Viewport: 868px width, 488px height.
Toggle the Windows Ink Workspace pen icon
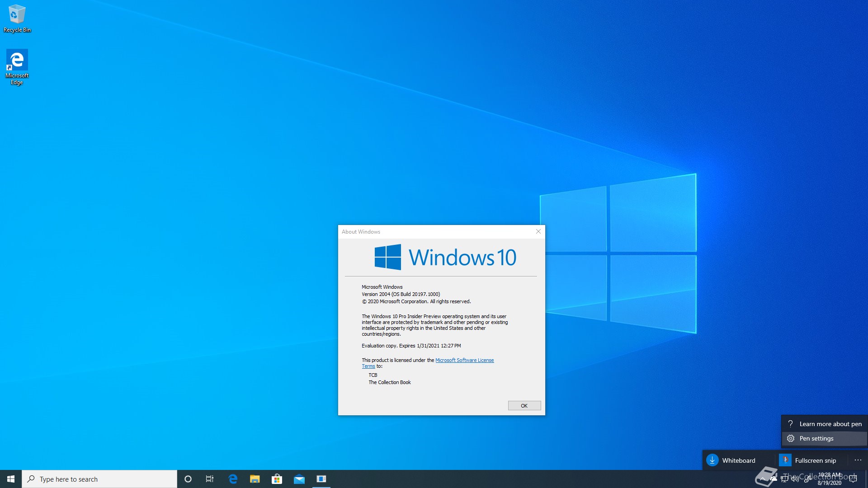point(808,479)
